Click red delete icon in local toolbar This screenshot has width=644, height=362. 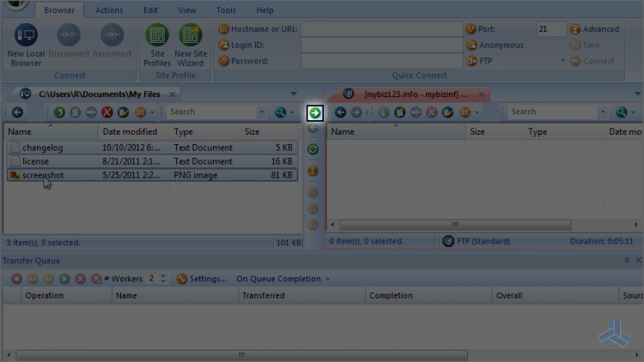pos(107,112)
